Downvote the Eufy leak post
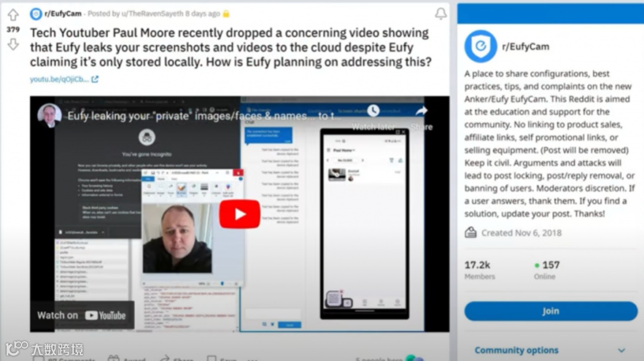Image resolution: width=644 pixels, height=361 pixels. click(x=13, y=44)
